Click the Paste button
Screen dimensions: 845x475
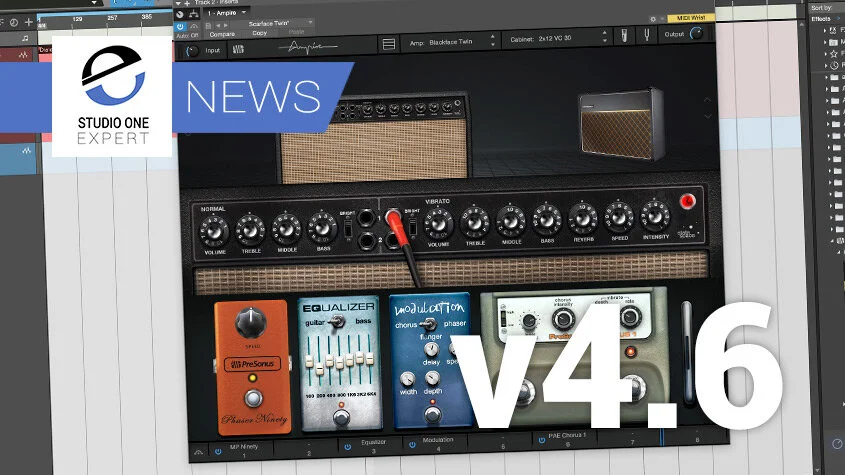tap(296, 32)
